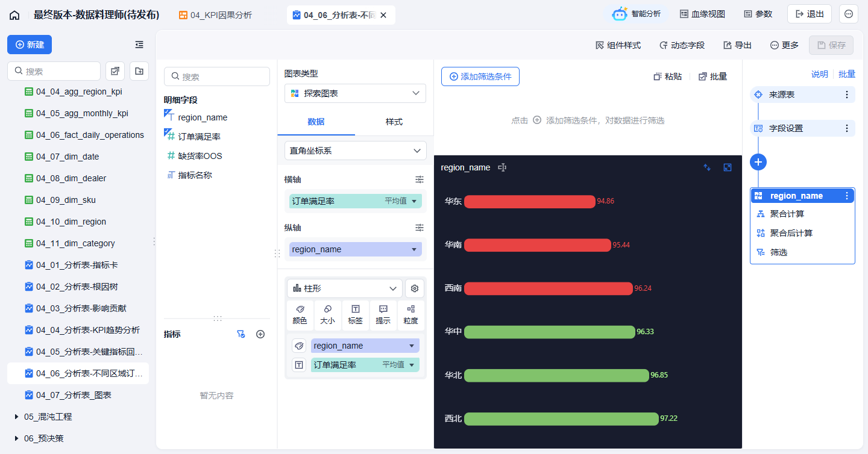Collapse the left resource list panel
This screenshot has width=868, height=454.
(139, 45)
